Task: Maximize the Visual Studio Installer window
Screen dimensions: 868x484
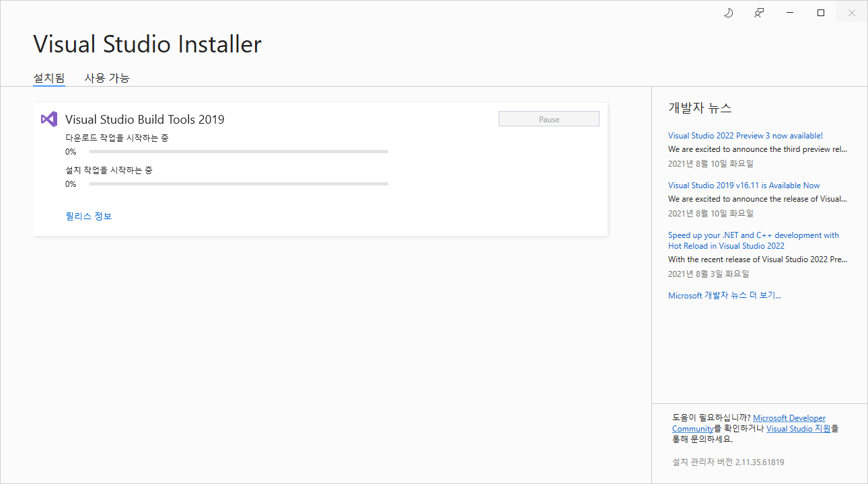Action: (x=821, y=13)
